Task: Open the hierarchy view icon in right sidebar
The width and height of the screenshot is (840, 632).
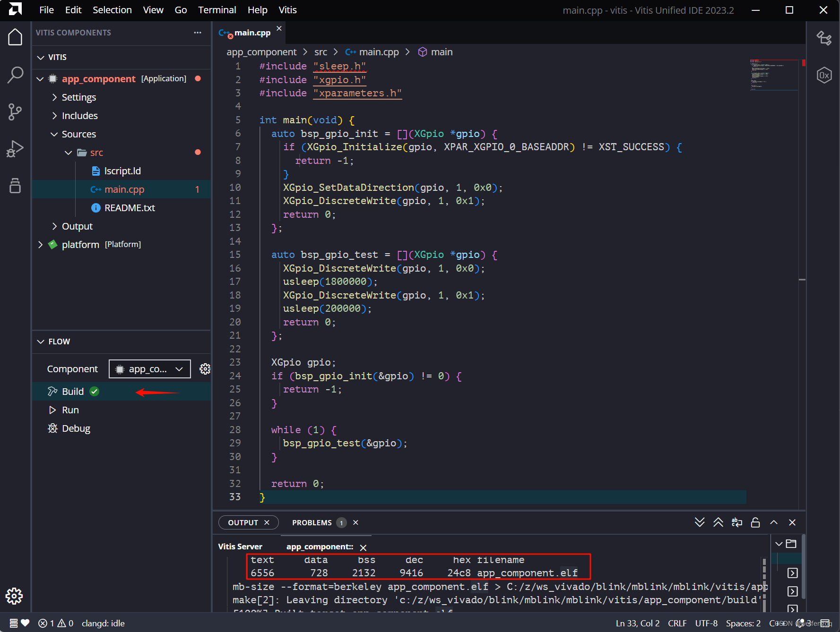Action: pyautogui.click(x=824, y=38)
